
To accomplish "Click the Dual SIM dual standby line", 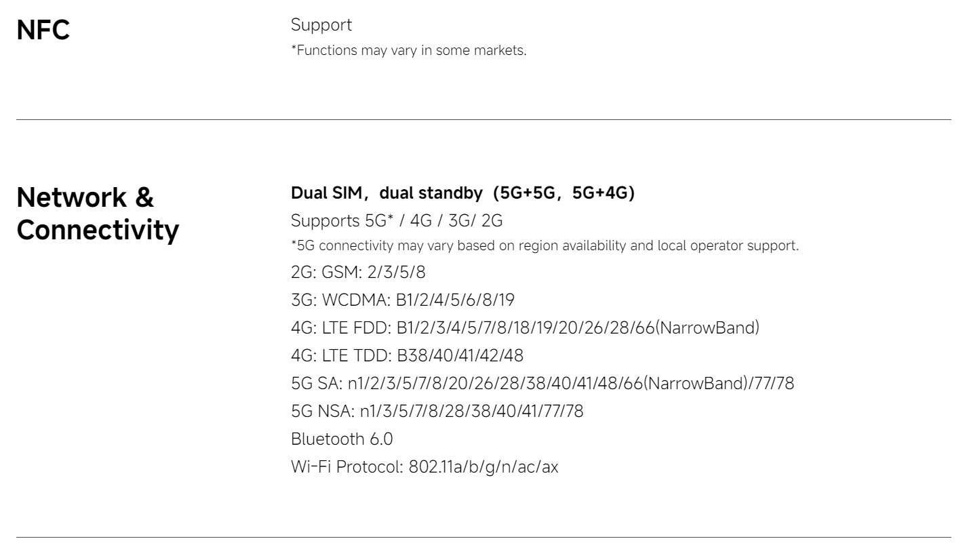I will [462, 193].
